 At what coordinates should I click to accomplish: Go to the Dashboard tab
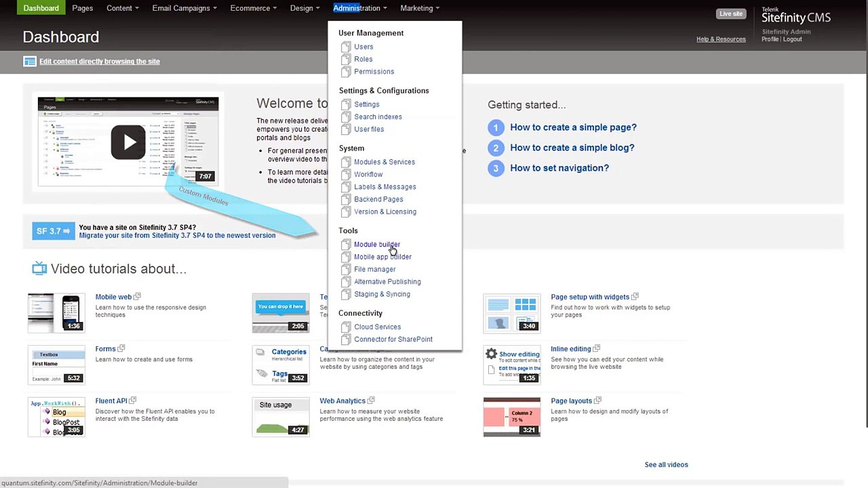41,8
